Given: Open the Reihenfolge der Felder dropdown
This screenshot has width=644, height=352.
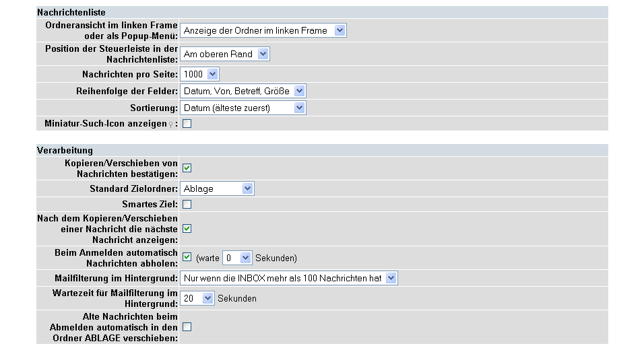Looking at the screenshot, I should (243, 91).
